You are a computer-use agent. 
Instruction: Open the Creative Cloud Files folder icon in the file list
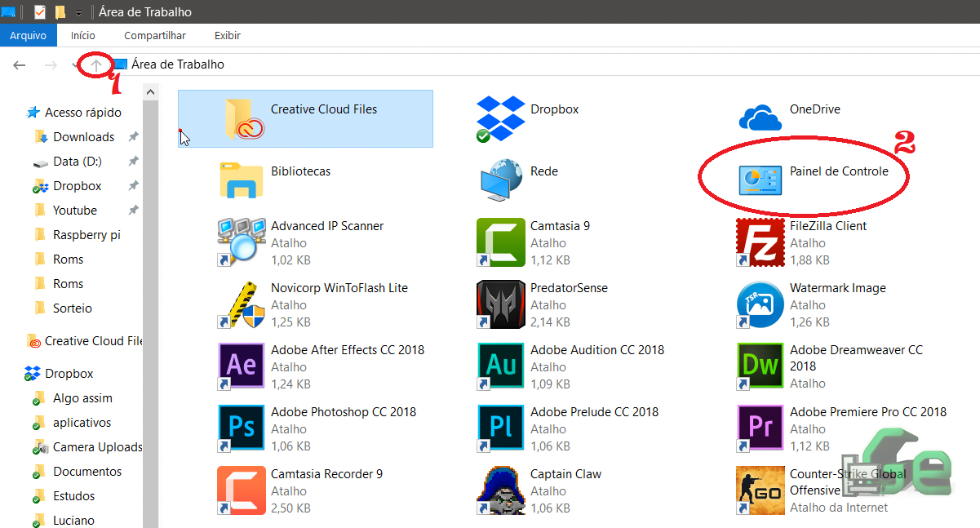[x=244, y=119]
